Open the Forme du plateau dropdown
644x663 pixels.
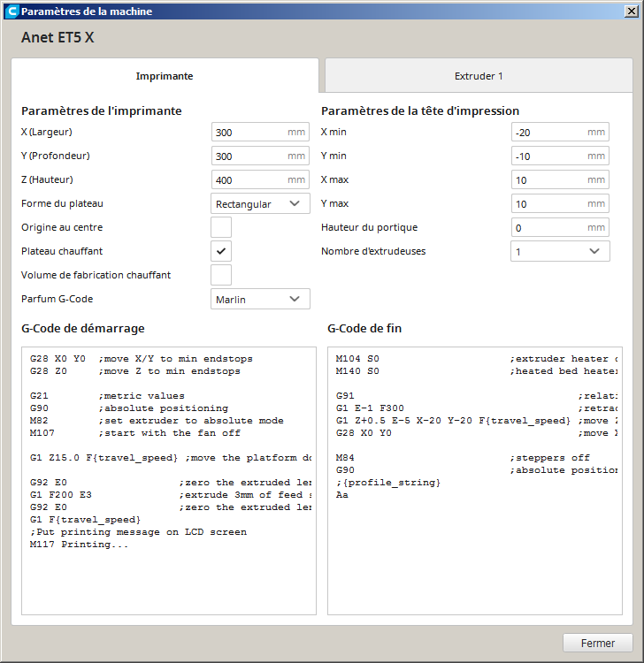point(260,203)
